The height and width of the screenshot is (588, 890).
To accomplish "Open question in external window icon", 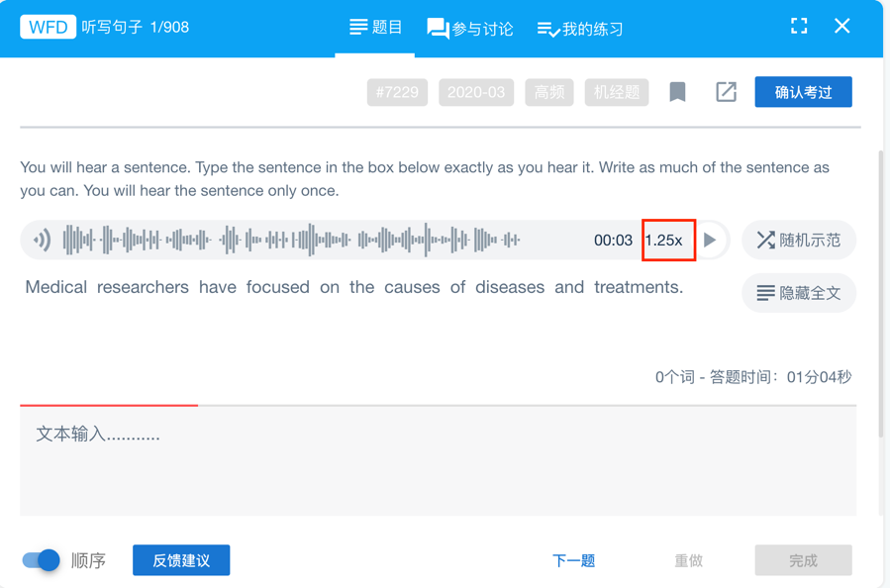I will click(x=726, y=92).
